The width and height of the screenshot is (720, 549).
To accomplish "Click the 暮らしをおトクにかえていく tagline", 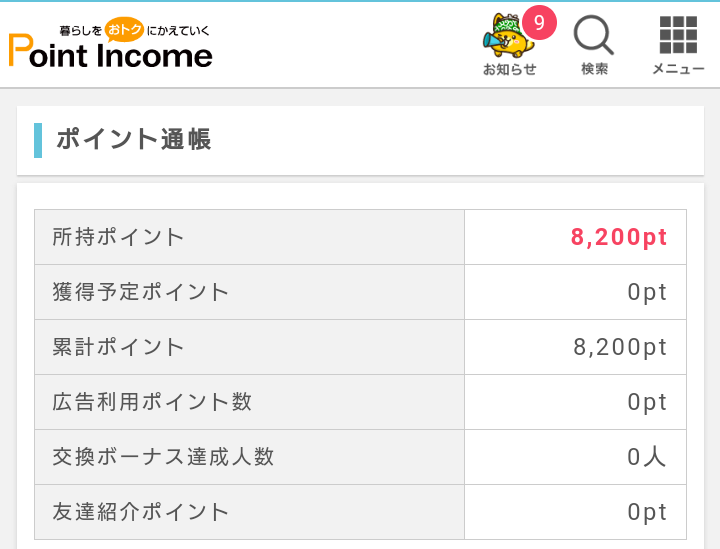I will 135,29.
